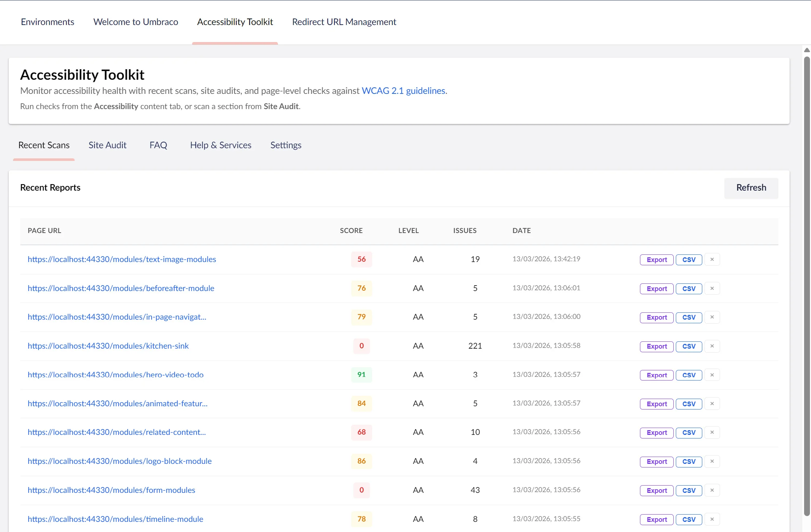Remove the logo-block-module report using × icon
This screenshot has width=811, height=532.
[712, 461]
